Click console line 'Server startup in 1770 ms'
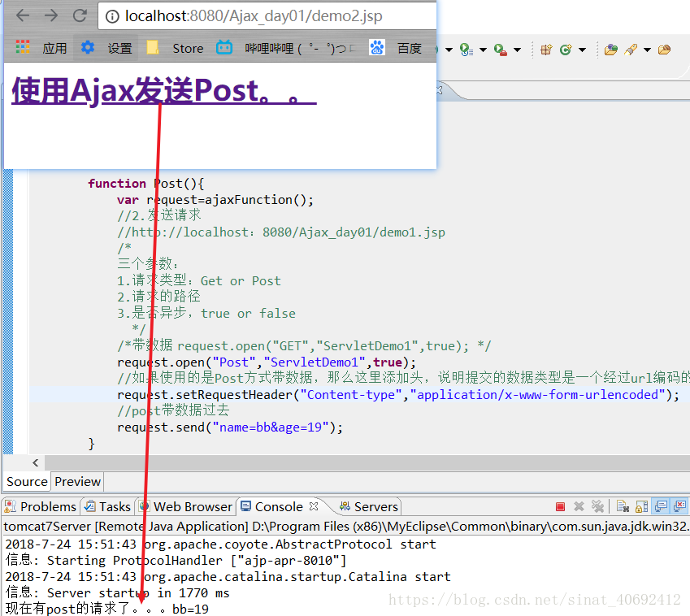The image size is (690, 616). (x=138, y=593)
